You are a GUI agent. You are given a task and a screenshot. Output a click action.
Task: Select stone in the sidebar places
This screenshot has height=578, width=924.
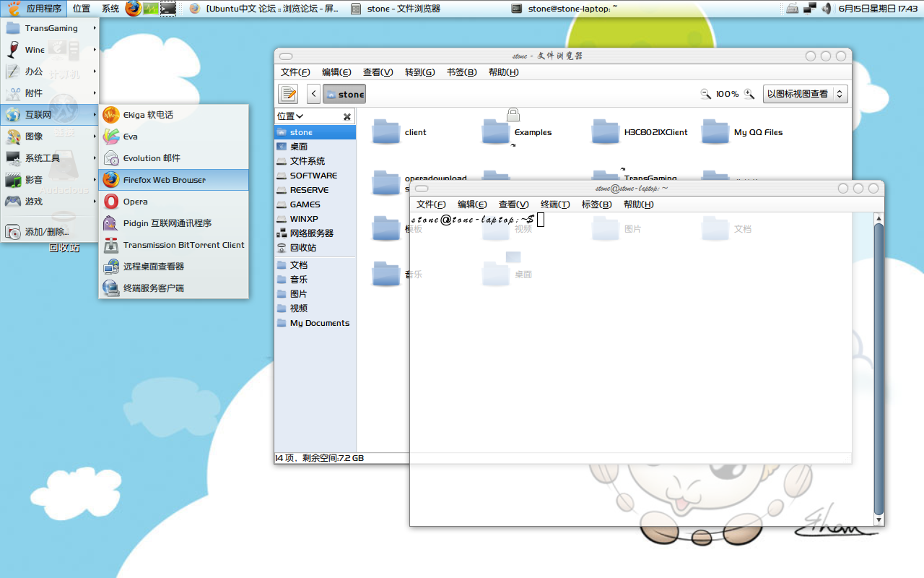[315, 132]
